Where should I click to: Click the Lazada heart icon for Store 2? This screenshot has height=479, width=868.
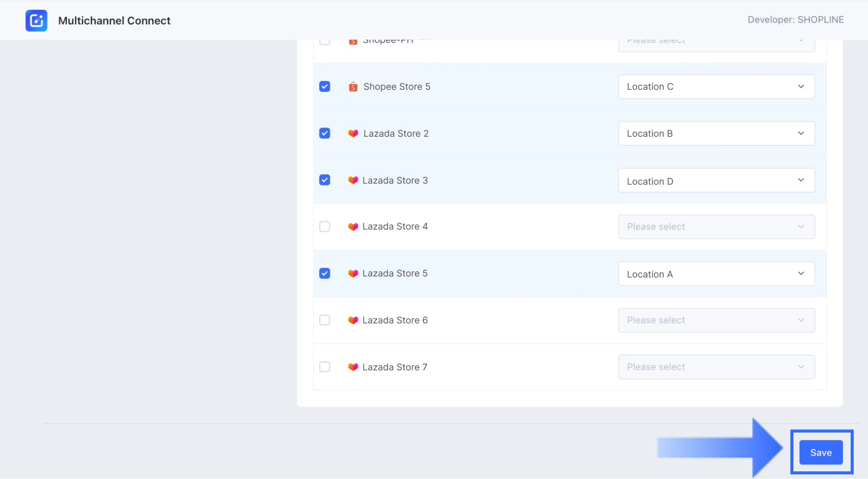point(353,134)
